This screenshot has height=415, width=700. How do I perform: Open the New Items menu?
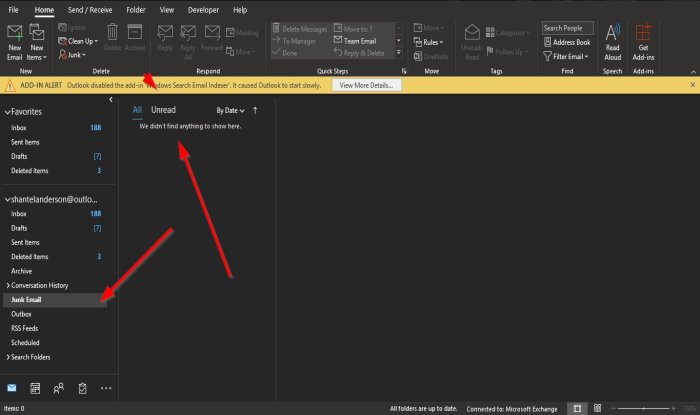(x=37, y=42)
